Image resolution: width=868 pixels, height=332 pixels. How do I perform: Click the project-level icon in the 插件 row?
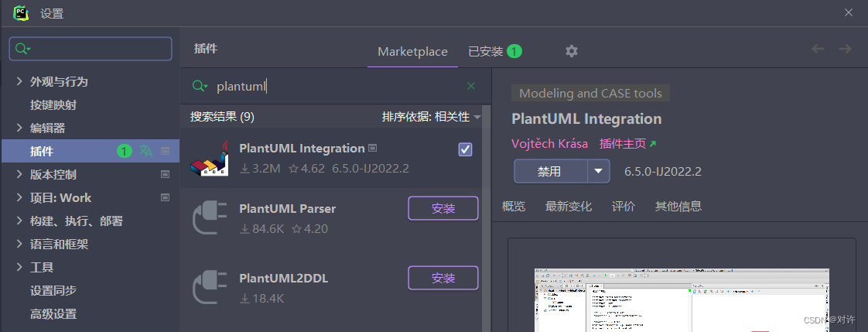coord(165,151)
